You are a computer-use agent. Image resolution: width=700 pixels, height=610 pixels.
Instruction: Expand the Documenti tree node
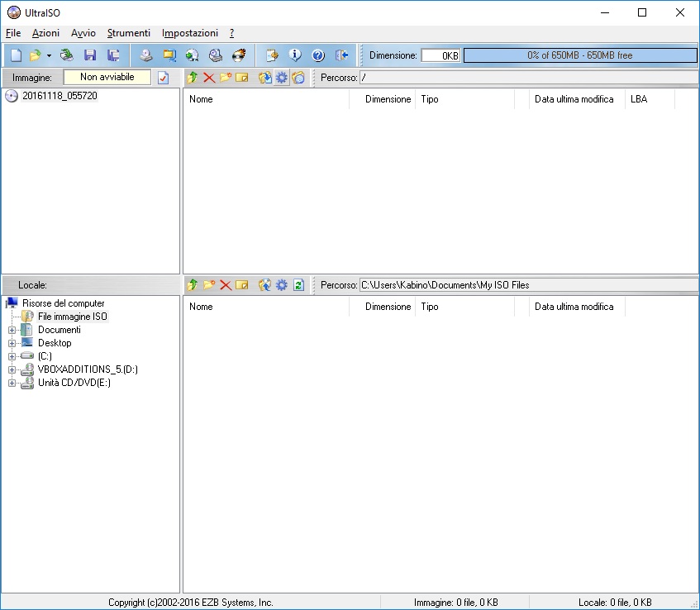[12, 330]
